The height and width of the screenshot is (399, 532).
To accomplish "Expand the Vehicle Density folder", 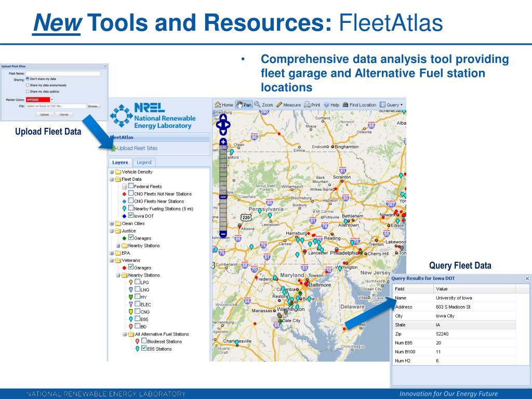I will (112, 172).
